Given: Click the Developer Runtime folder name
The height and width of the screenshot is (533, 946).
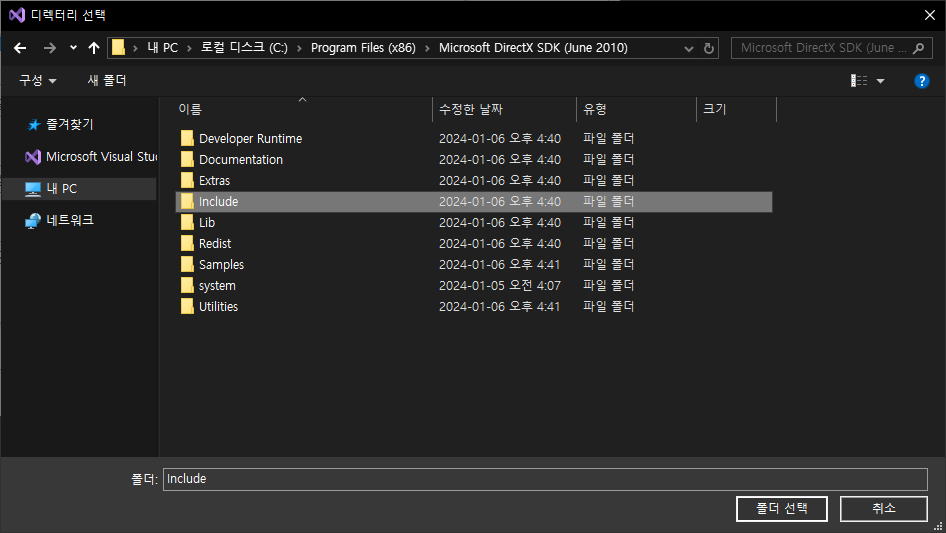Looking at the screenshot, I should coord(250,139).
